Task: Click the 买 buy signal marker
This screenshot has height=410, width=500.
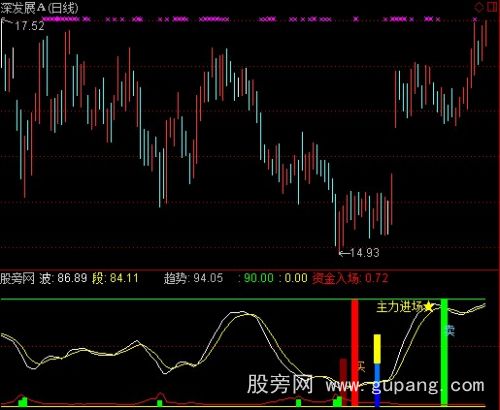Action: (361, 367)
